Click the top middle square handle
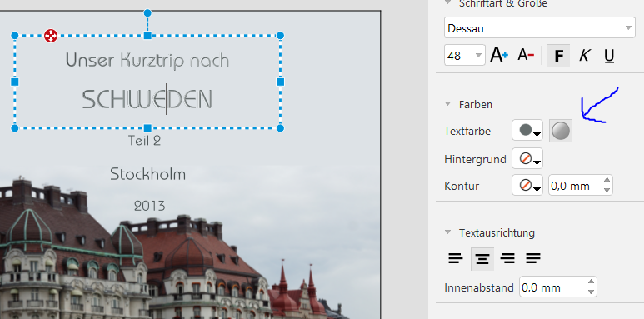Viewport: 644px width, 319px height. (x=147, y=36)
